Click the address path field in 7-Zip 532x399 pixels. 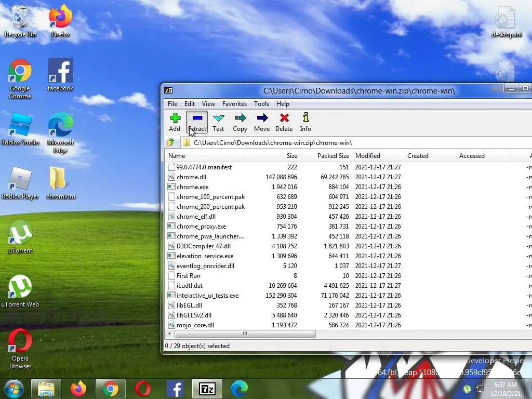click(356, 143)
